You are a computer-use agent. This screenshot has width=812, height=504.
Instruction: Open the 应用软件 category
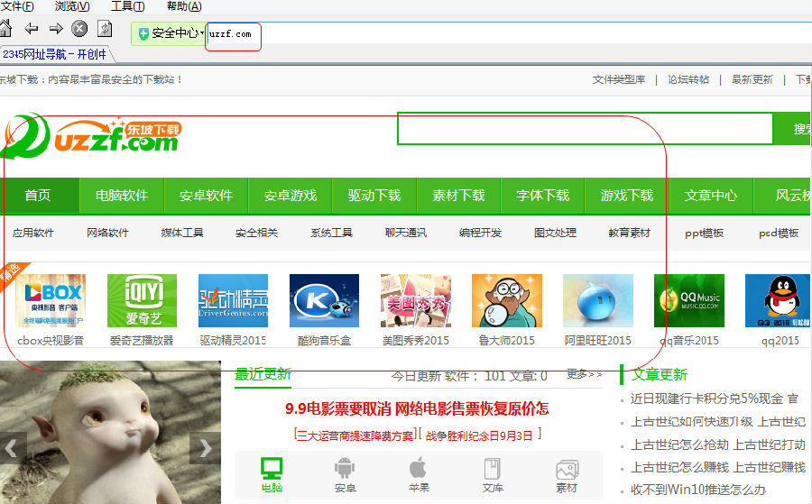click(x=33, y=233)
